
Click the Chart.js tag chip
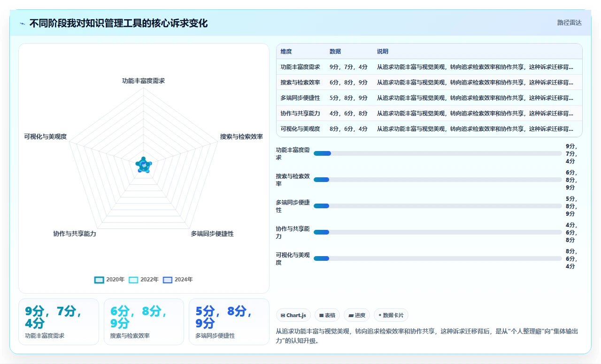293,315
